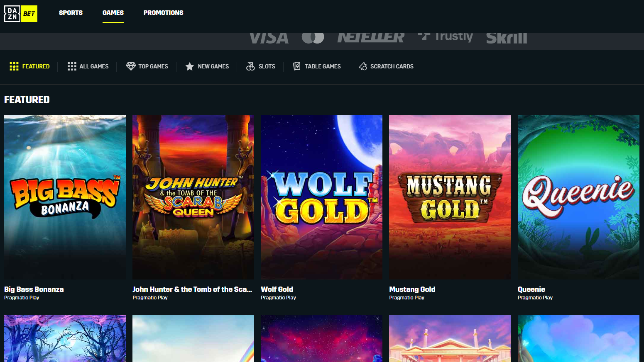Open the Queenie game thumbnail
Screen dimensions: 644x362
pos(578,197)
